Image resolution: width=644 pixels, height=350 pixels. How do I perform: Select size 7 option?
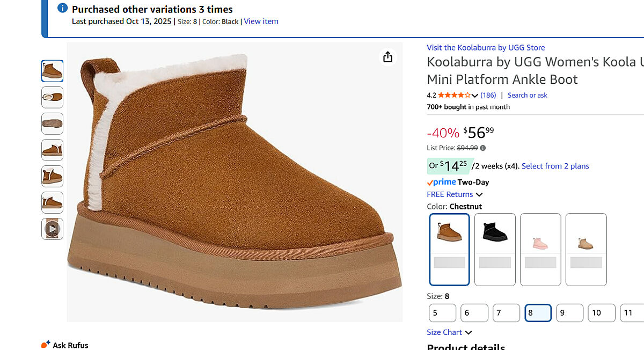point(506,312)
